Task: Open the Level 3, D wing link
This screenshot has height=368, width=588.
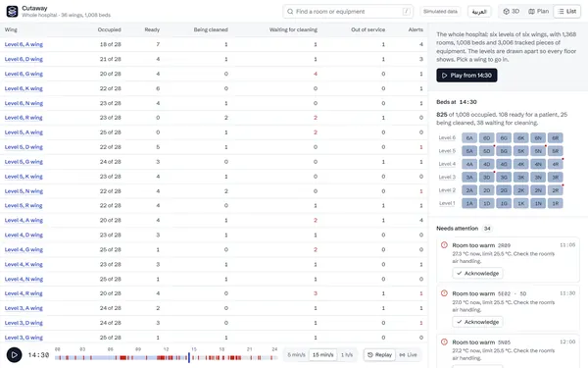Action: [24, 323]
